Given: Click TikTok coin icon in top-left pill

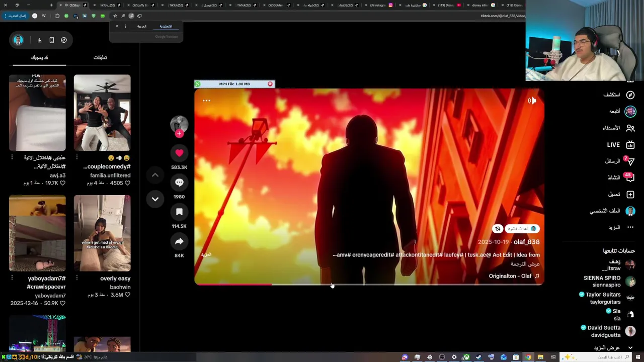Looking at the screenshot, I should 64,40.
